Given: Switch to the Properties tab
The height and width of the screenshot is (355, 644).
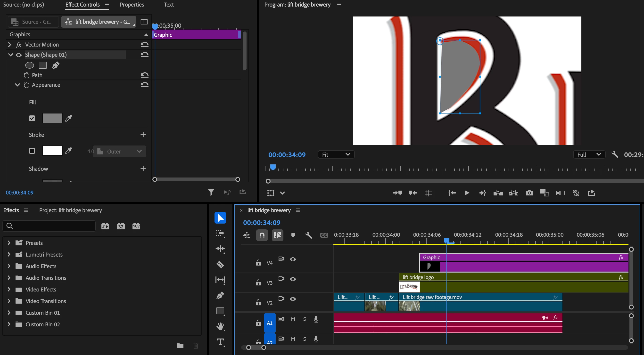Looking at the screenshot, I should tap(132, 5).
